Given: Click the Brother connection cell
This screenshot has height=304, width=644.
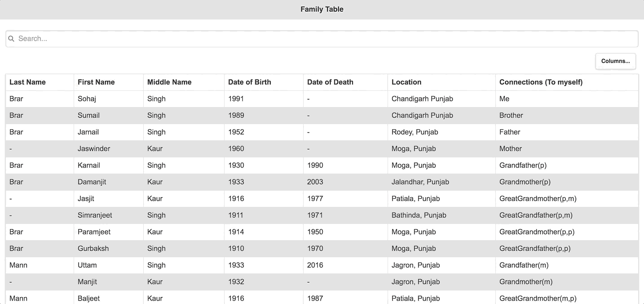Looking at the screenshot, I should (x=511, y=116).
